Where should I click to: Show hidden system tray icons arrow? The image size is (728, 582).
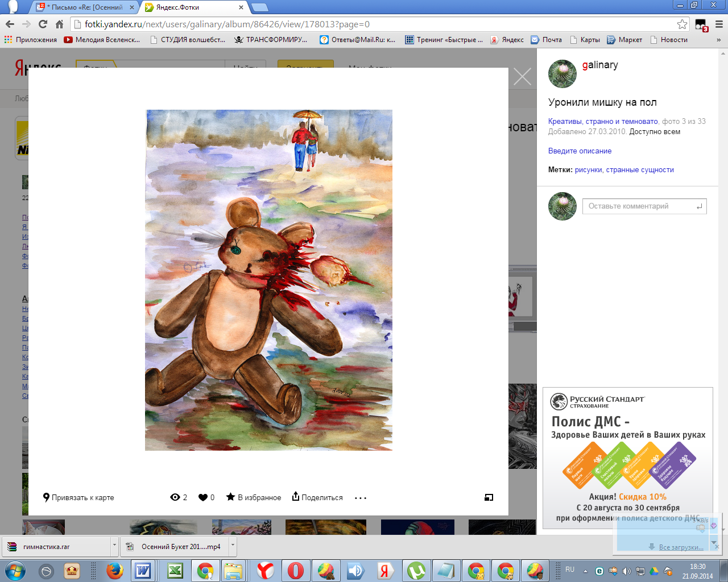click(x=586, y=571)
